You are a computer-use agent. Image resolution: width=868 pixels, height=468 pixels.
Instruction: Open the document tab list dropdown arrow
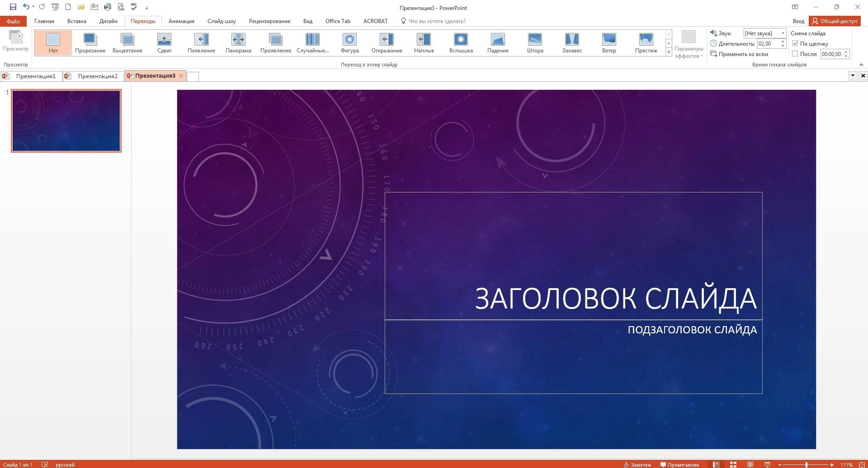853,75
